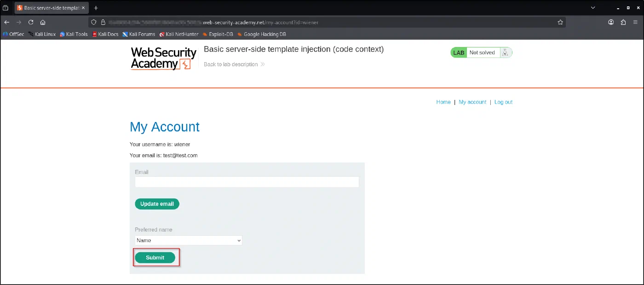
Task: Open the Google Hacking DB bookmark
Action: pos(261,34)
